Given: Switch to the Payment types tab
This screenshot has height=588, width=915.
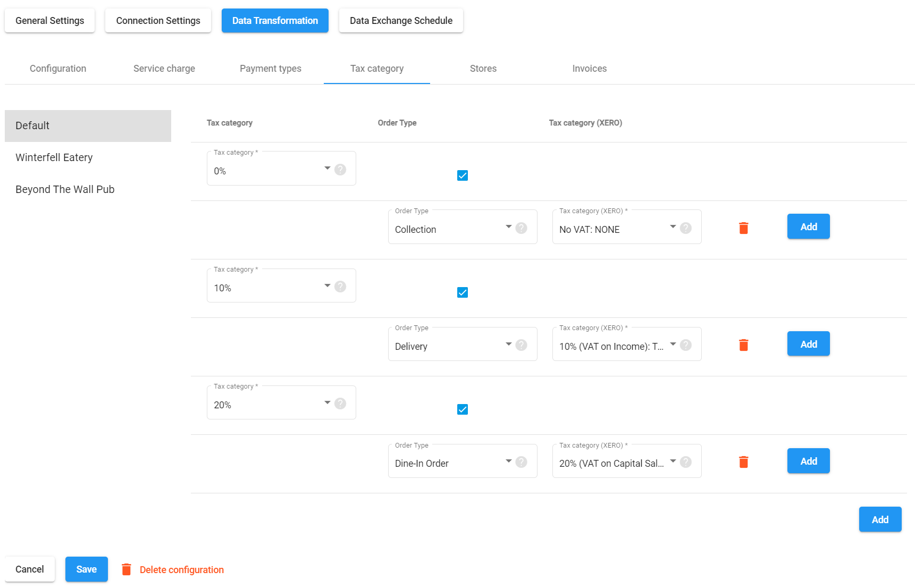Looking at the screenshot, I should click(x=270, y=69).
